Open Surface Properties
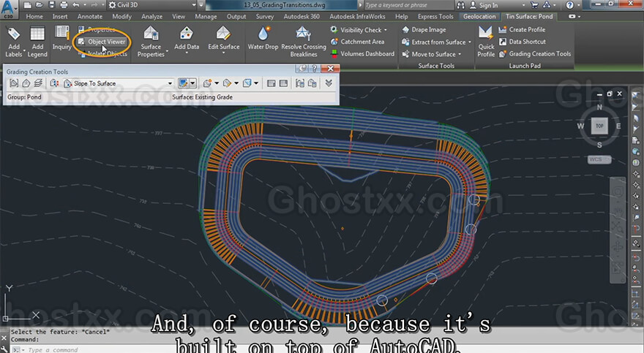This screenshot has width=644, height=353. (151, 42)
